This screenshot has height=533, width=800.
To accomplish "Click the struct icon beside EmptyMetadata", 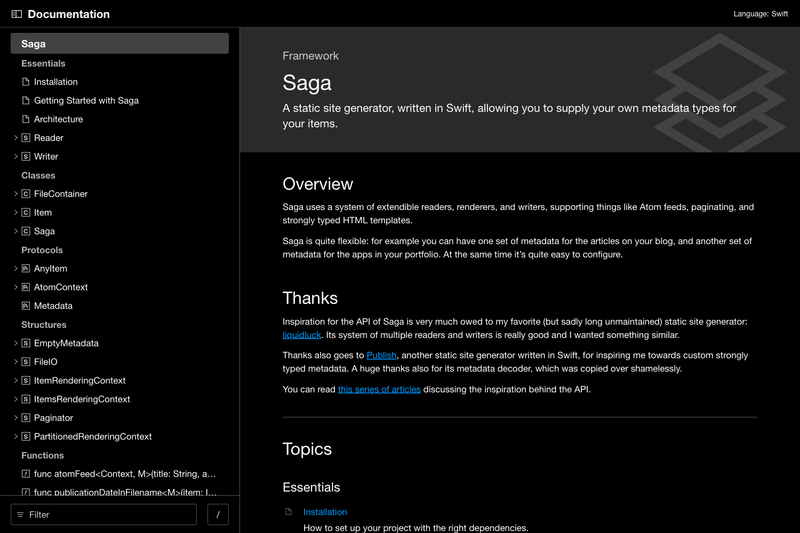I will click(26, 343).
